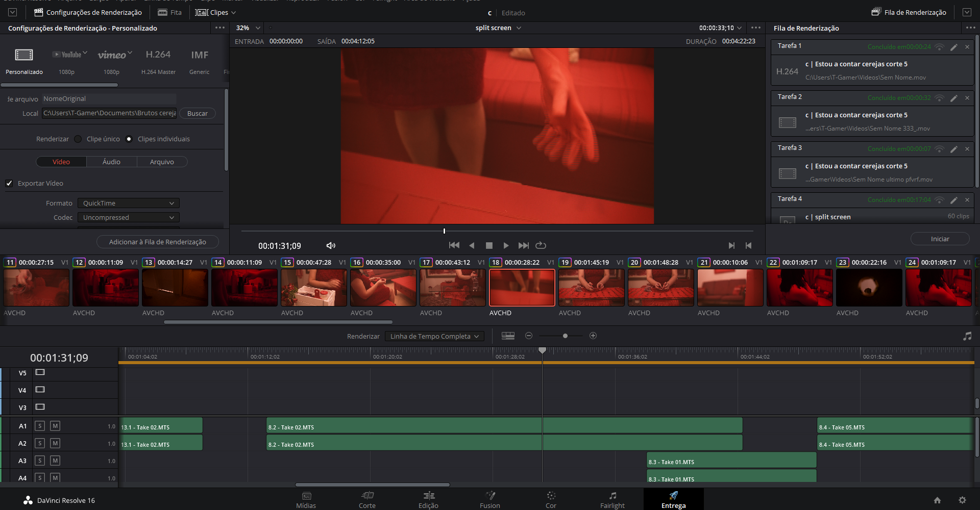980x510 pixels.
Task: Edit Tarefa 3 with pencil icon
Action: 953,149
